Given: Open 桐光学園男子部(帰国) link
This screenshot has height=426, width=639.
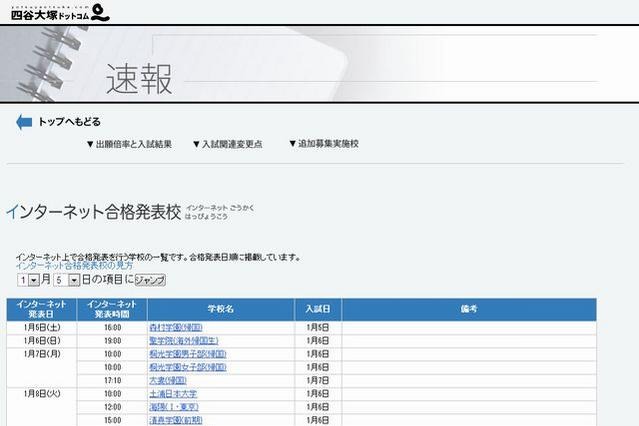Looking at the screenshot, I should [187, 354].
